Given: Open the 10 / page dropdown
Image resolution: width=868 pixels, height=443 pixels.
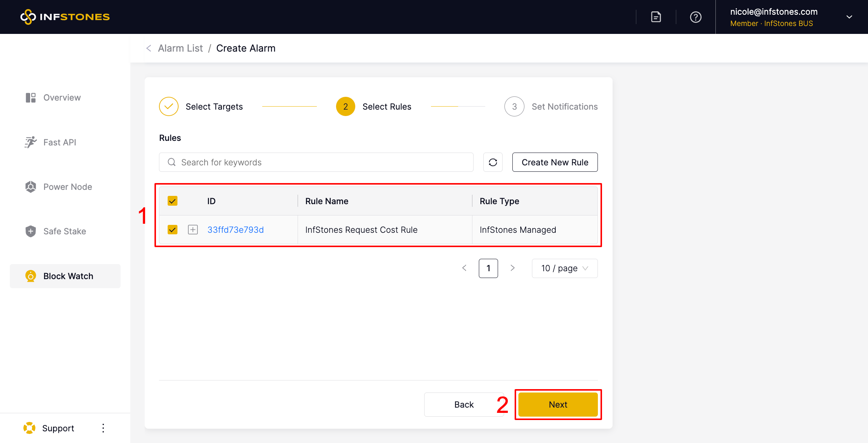Looking at the screenshot, I should tap(564, 268).
